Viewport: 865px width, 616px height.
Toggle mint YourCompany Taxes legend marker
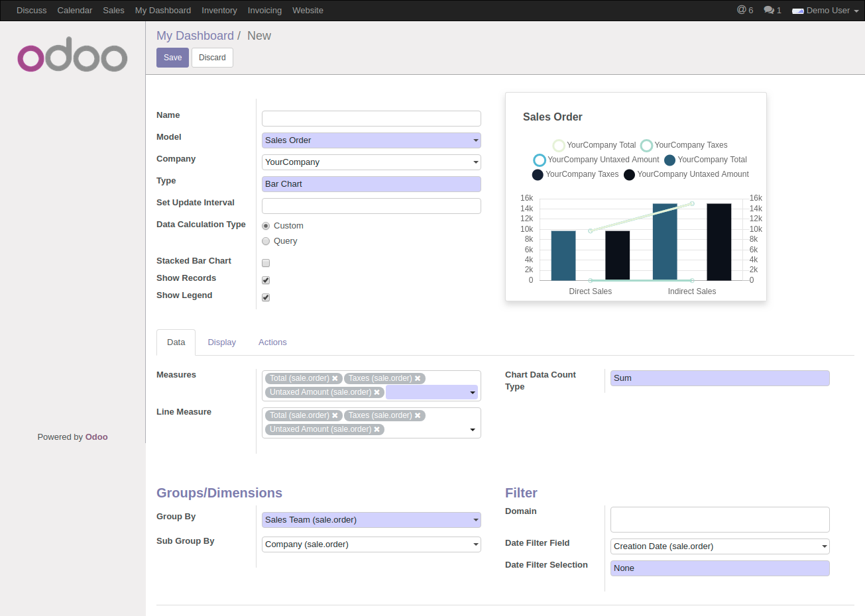(646, 145)
